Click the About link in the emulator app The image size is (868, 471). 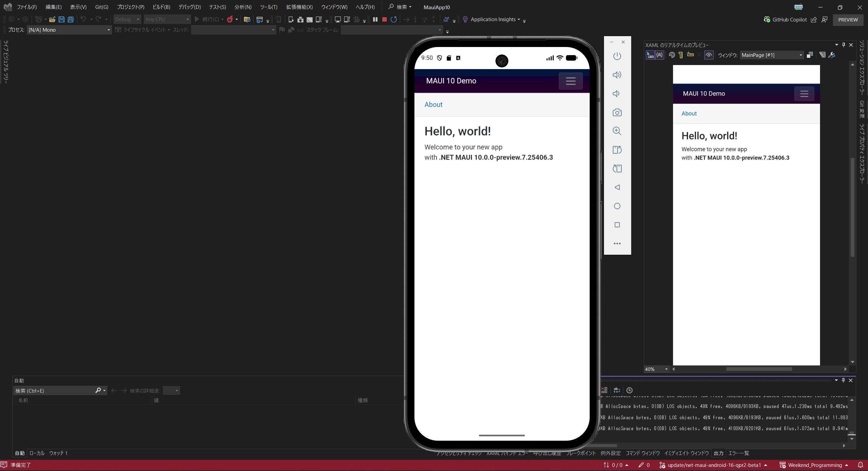(x=433, y=105)
